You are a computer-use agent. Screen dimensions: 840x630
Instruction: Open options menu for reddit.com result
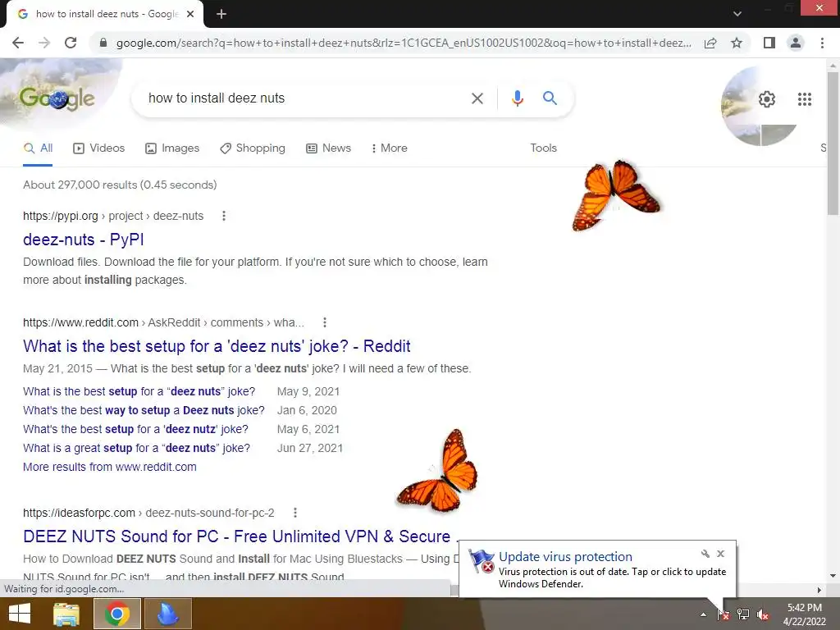point(325,322)
